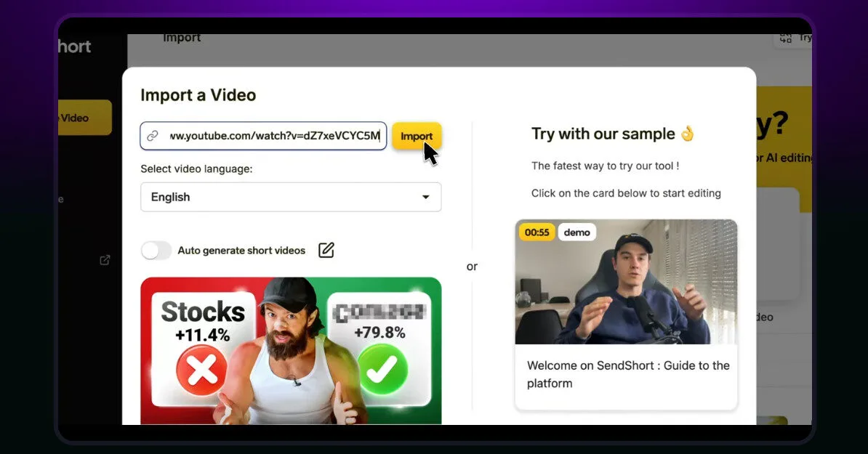Open the Try feature in the top right

click(805, 38)
